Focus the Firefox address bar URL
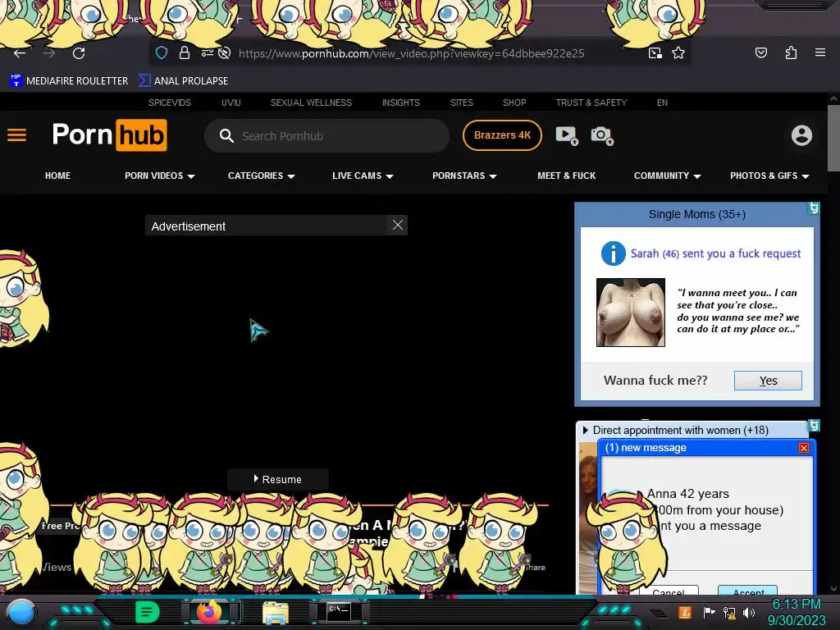The image size is (840, 630). click(x=412, y=53)
